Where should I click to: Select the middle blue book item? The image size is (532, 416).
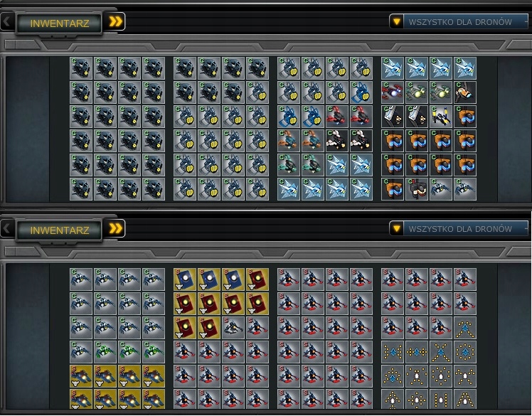(208, 279)
